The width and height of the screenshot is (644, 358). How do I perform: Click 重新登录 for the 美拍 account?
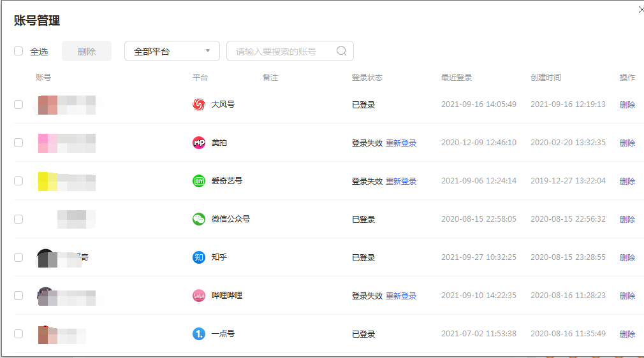pyautogui.click(x=401, y=143)
